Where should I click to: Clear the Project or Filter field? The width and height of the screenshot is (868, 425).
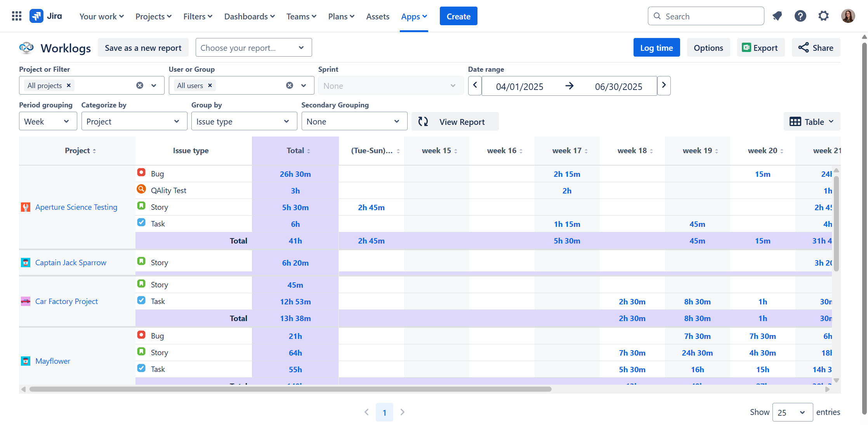click(140, 85)
